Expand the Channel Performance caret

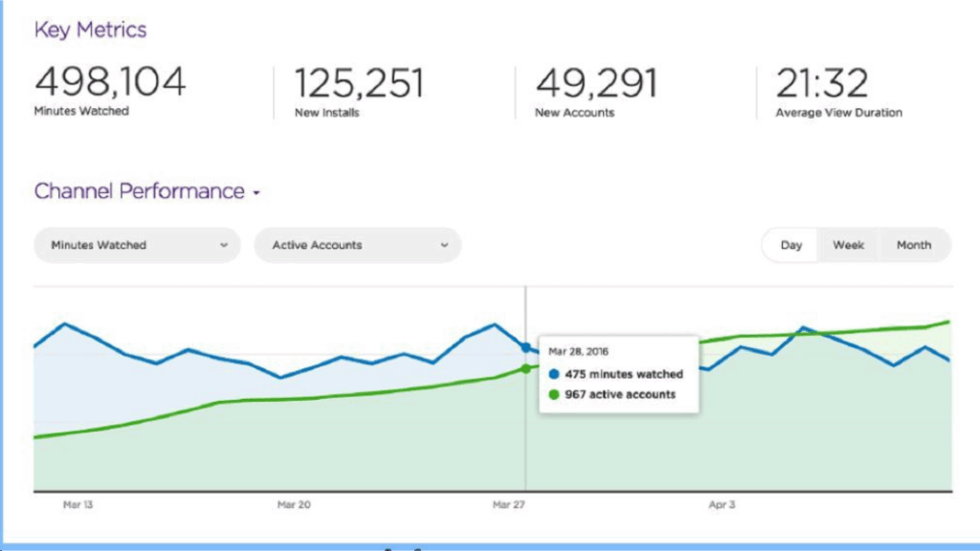pos(256,193)
